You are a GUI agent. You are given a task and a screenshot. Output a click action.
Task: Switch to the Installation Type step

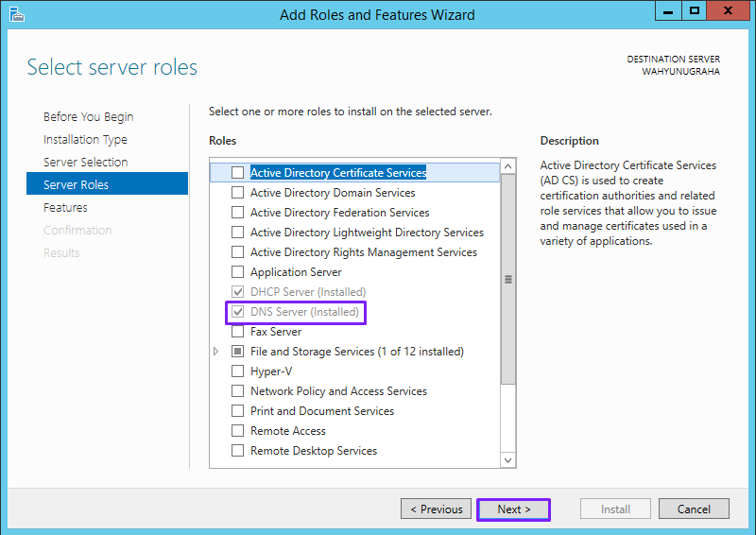coord(85,139)
